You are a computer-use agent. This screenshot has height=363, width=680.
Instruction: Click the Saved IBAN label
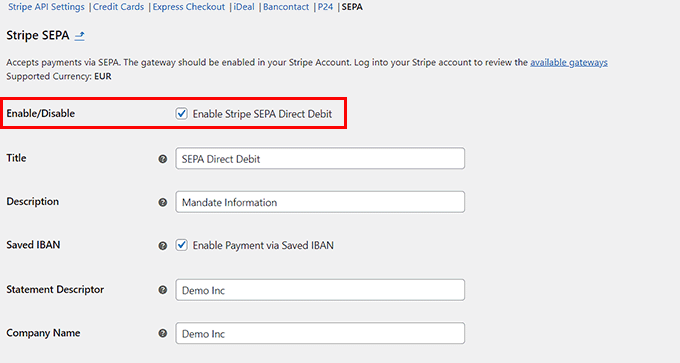pyautogui.click(x=33, y=245)
